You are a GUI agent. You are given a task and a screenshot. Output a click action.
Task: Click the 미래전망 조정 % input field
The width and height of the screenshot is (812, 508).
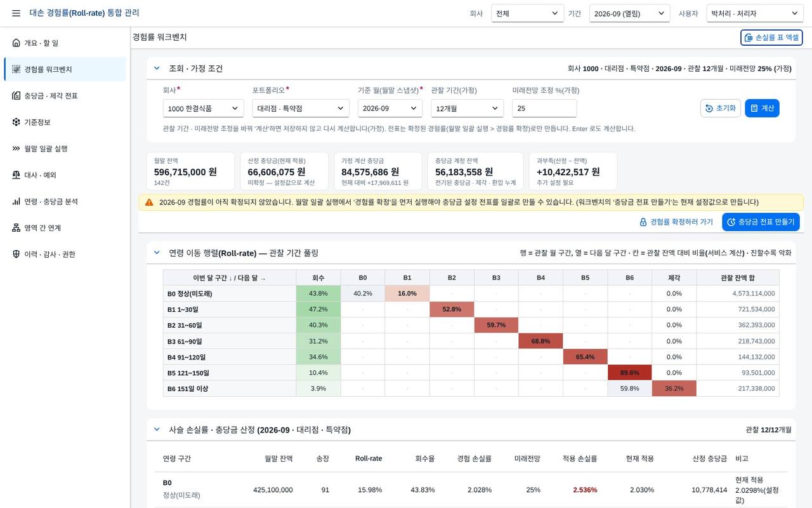point(544,109)
